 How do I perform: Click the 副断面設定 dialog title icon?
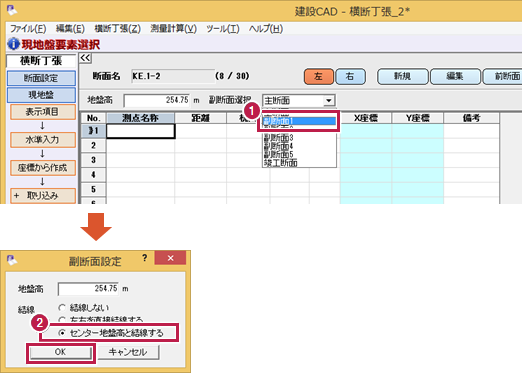(12, 260)
